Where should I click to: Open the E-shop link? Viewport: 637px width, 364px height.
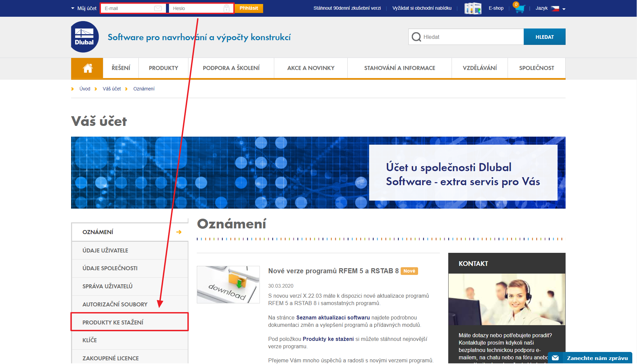[x=496, y=8]
